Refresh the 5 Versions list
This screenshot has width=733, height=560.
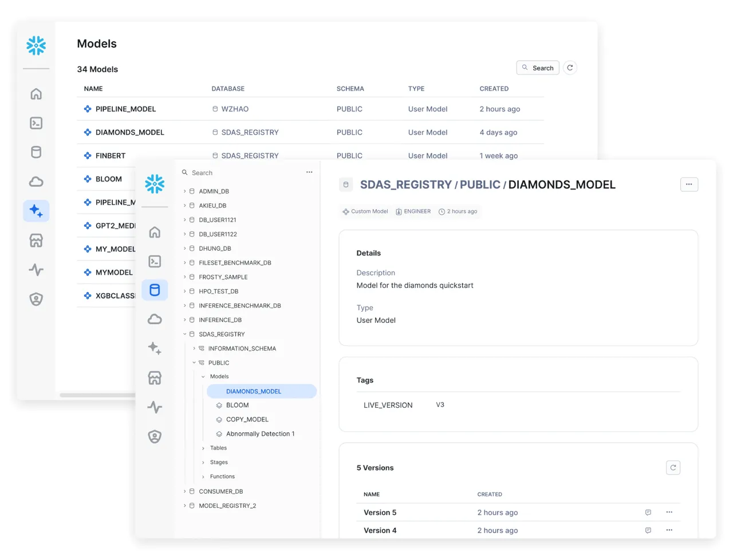(673, 468)
